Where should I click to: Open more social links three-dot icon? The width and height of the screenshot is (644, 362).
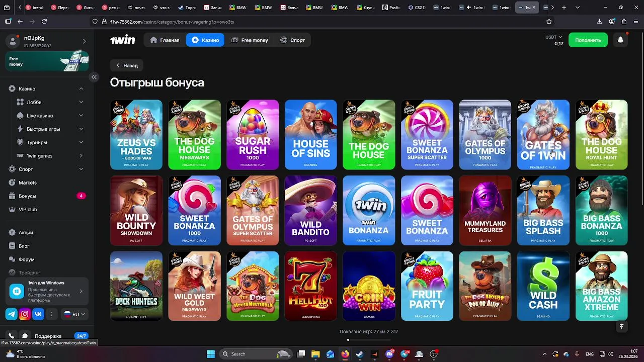tap(51, 314)
